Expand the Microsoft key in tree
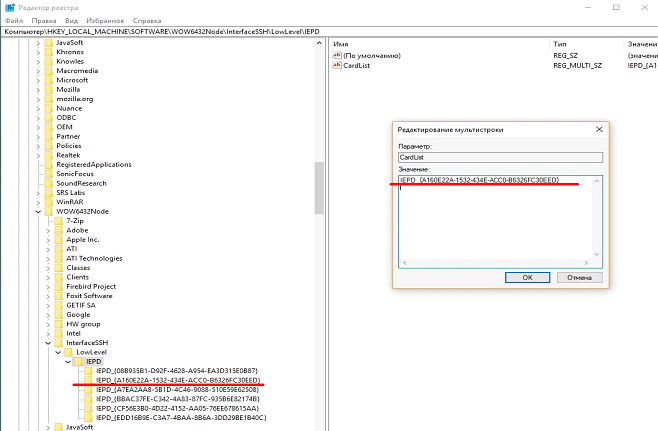The image size is (658, 431). [38, 80]
